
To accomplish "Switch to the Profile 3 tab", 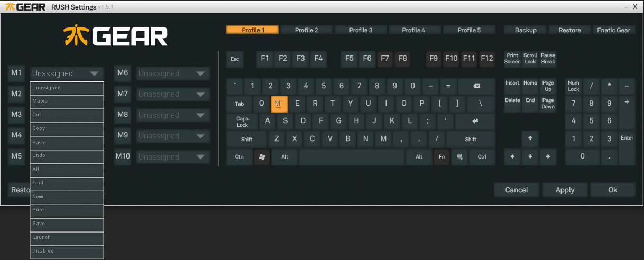I will (361, 30).
